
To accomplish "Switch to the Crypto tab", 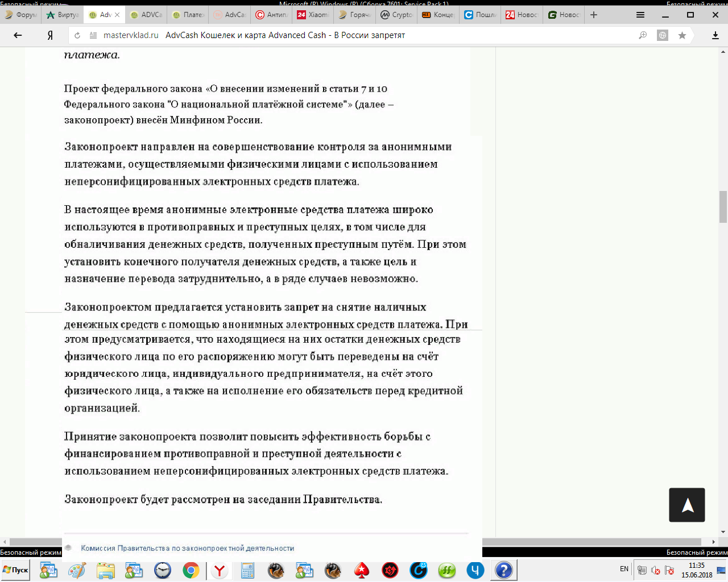I will [x=396, y=15].
